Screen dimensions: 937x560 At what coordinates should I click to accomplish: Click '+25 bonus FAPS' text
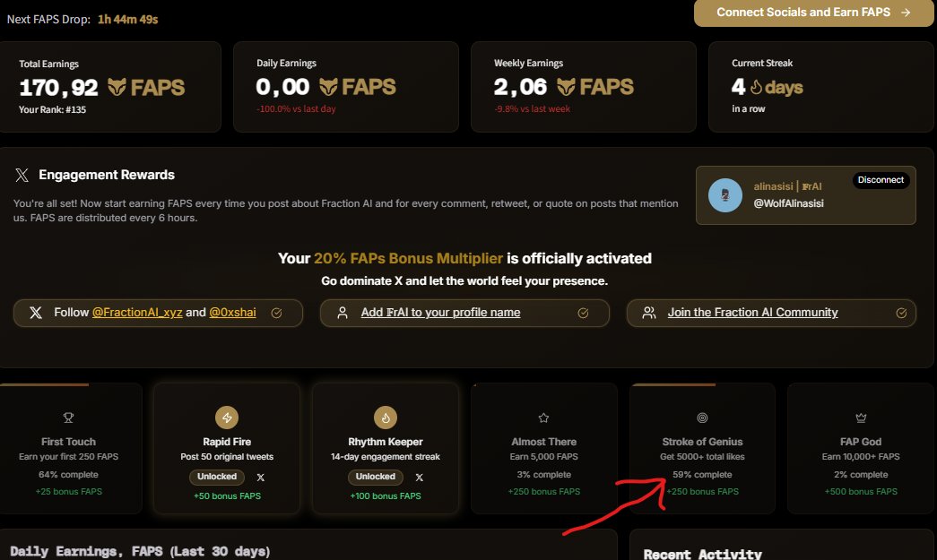(x=69, y=491)
